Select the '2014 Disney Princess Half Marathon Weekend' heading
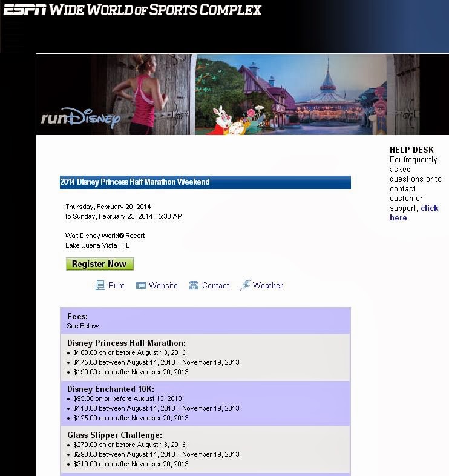 click(135, 182)
